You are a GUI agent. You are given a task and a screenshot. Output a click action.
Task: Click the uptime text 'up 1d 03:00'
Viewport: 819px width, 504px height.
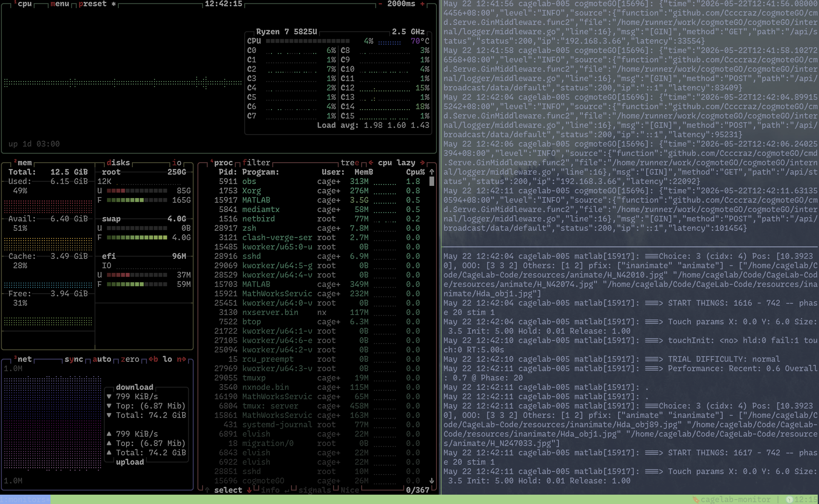click(34, 144)
